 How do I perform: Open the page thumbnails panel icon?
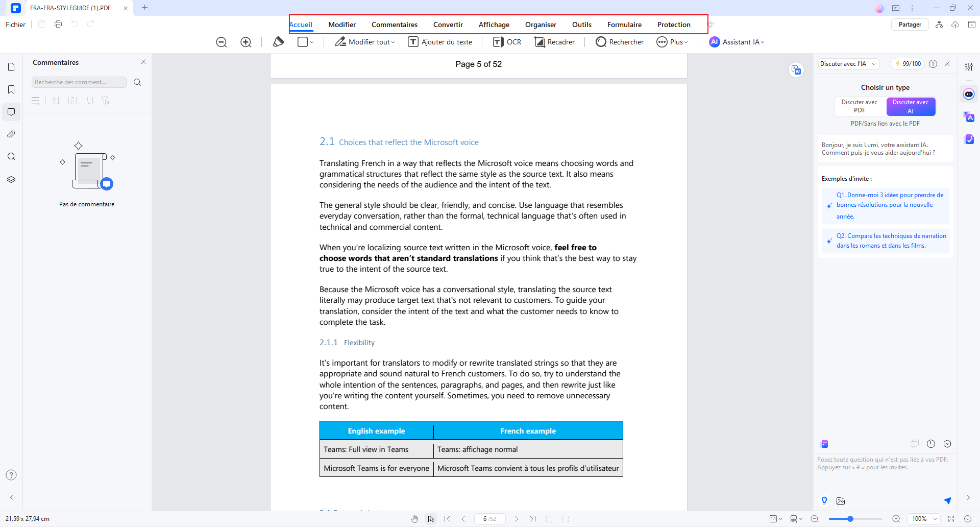[11, 67]
